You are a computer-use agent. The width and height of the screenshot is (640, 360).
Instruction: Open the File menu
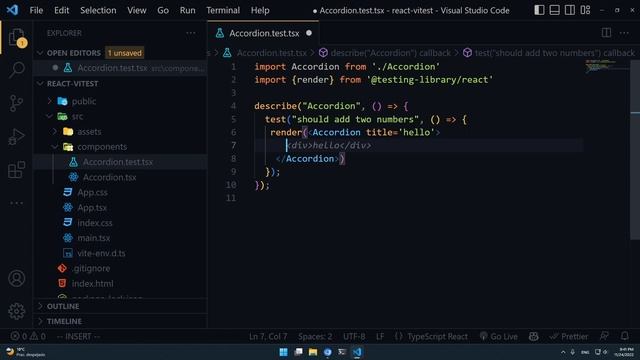tap(36, 10)
